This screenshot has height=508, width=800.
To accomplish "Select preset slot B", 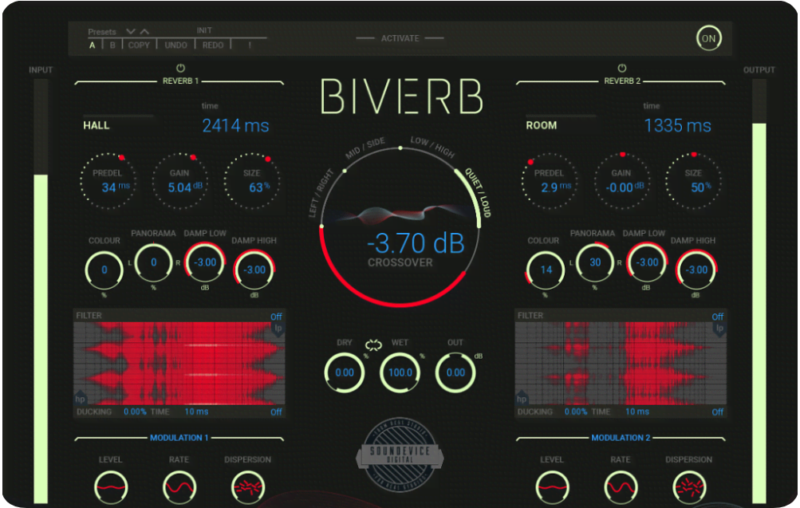I will click(112, 45).
